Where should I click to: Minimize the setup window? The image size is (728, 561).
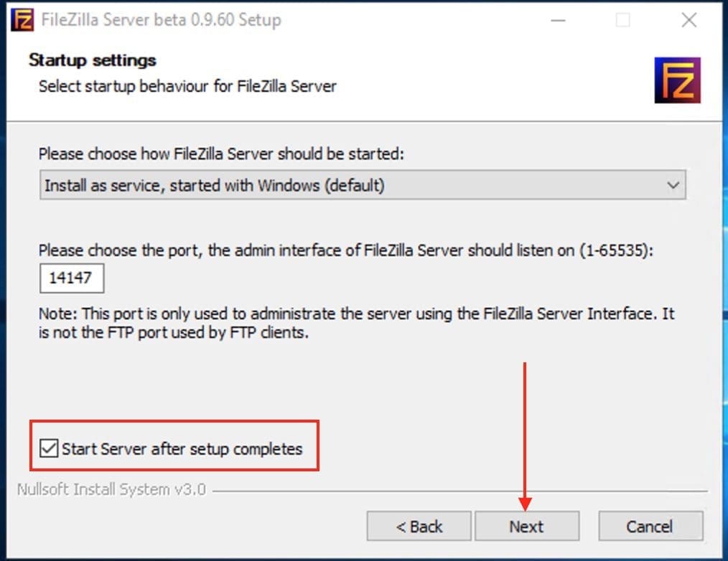click(558, 20)
